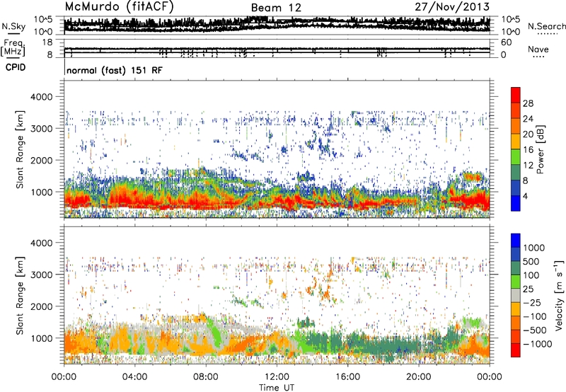566x392 pixels.
Task: Click the Freq. [MHz] axis label
Action: [13, 48]
